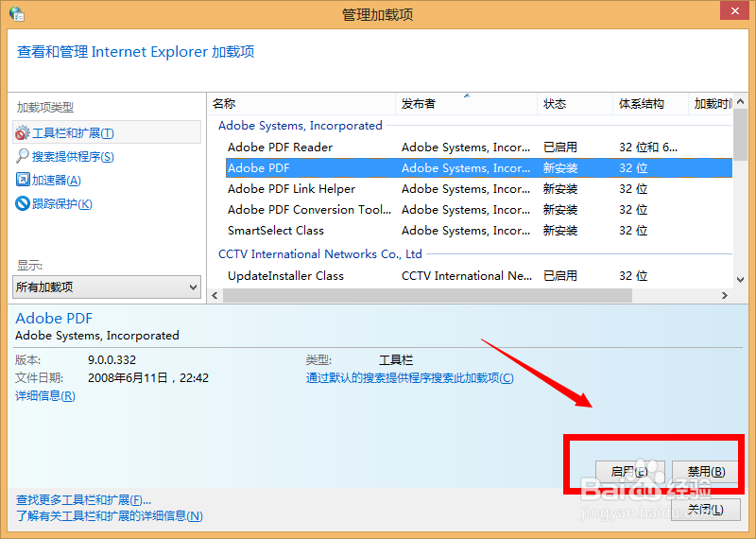The image size is (756, 539).
Task: Click the horizontal scrollbar thumb
Action: (x=427, y=295)
